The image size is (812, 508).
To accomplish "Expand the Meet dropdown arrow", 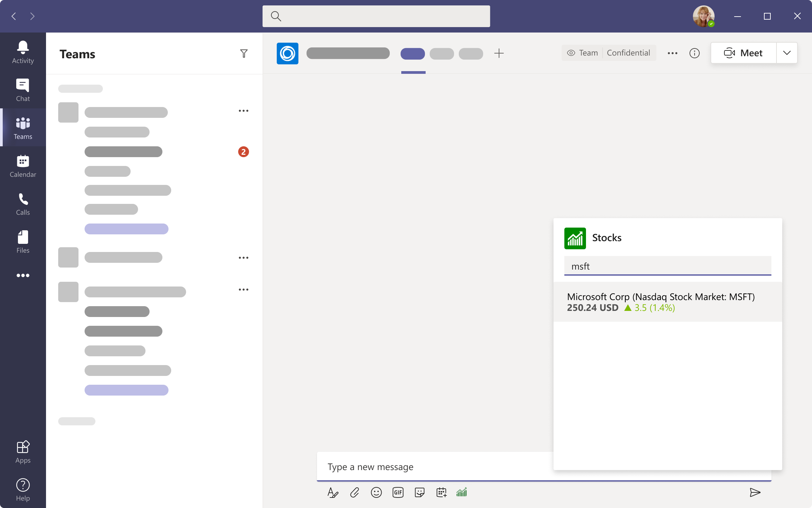I will pos(787,53).
